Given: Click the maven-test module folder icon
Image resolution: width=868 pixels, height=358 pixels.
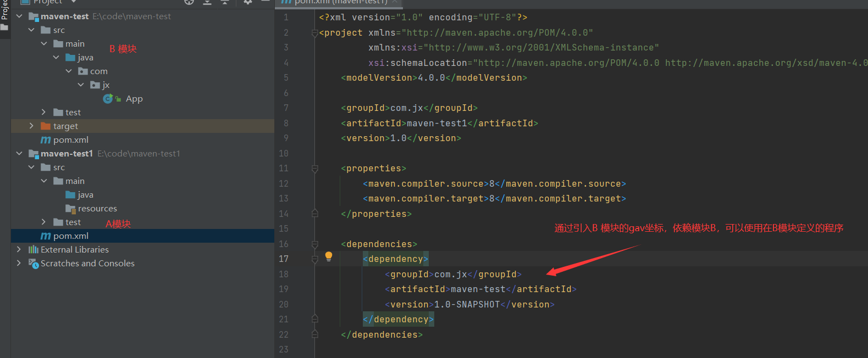Looking at the screenshot, I should (x=34, y=16).
